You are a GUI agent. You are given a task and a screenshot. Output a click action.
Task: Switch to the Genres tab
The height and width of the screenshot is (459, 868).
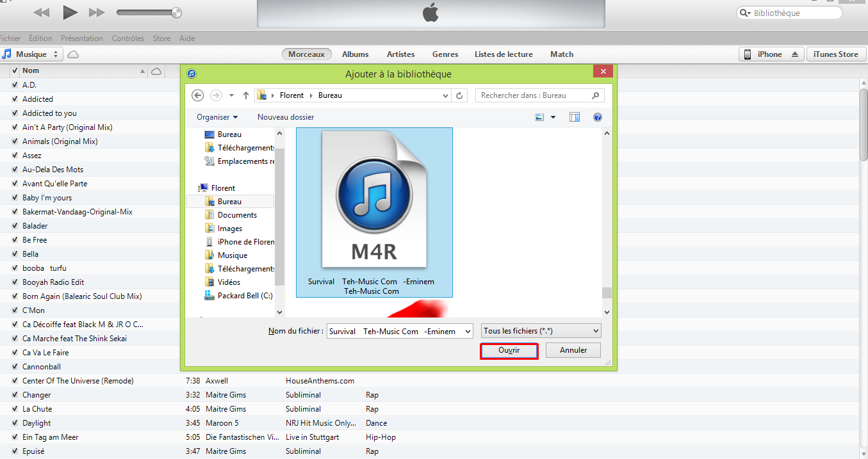click(x=445, y=54)
